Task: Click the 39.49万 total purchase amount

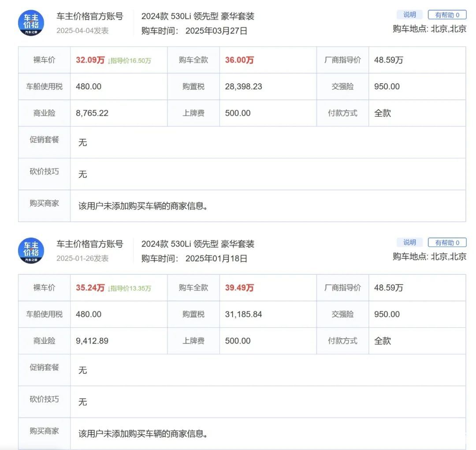Action: [x=239, y=288]
